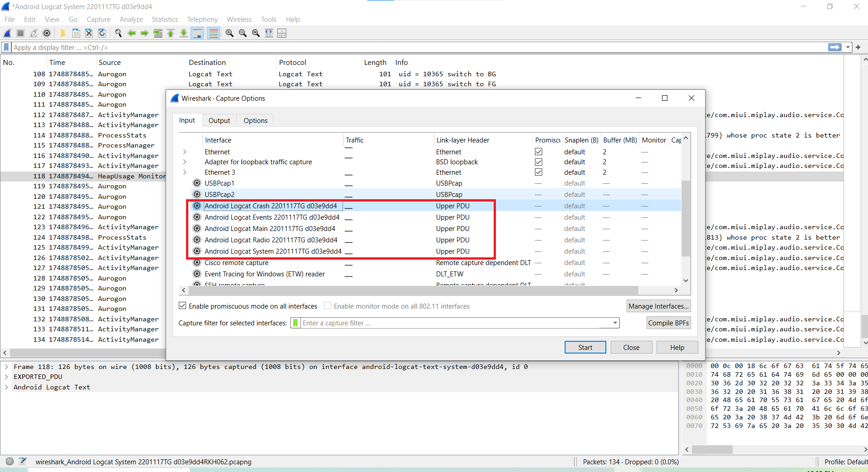The width and height of the screenshot is (868, 472).
Task: Open the Capture menu
Action: point(98,20)
